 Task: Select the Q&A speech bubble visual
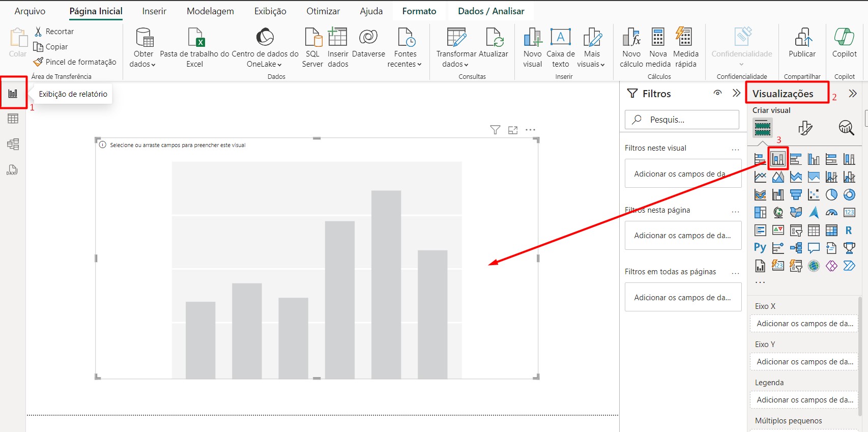point(814,248)
